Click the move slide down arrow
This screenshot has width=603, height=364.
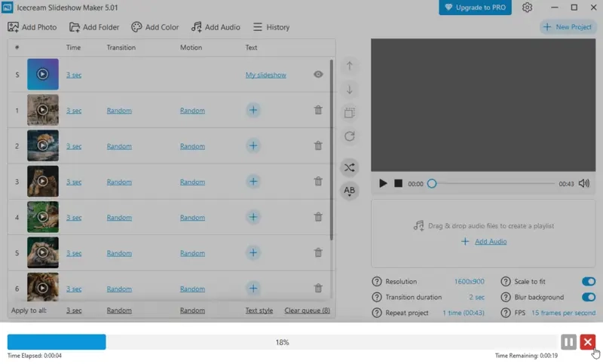[349, 90]
